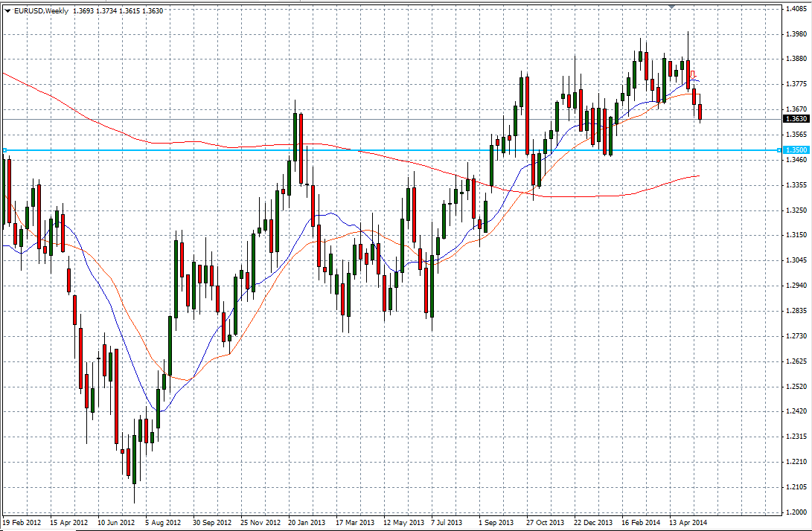Click the 1.2625 price axis label
Screen dimensions: 812x531
pyautogui.click(x=796, y=361)
